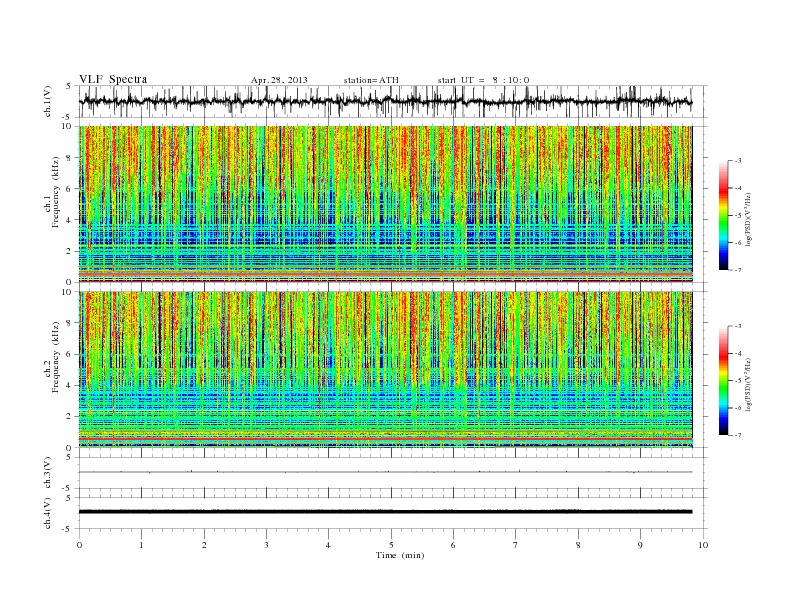The width and height of the screenshot is (792, 612).
Task: Click the "3" tick on the Time axis
Action: coord(266,545)
